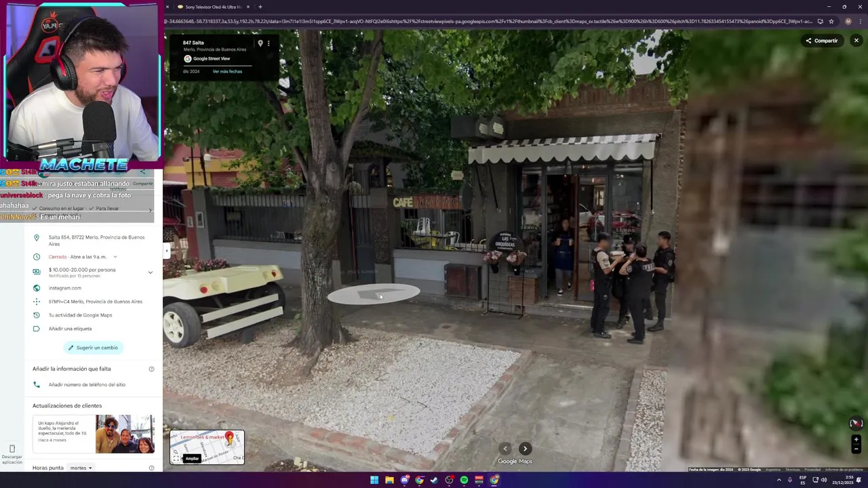Open a new browser tab with plus button
The height and width of the screenshot is (488, 868).
click(260, 7)
